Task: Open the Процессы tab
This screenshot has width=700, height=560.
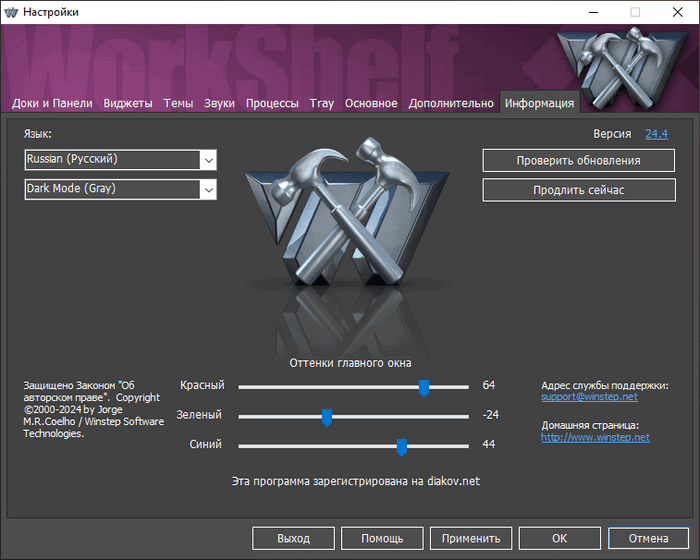Action: (272, 103)
